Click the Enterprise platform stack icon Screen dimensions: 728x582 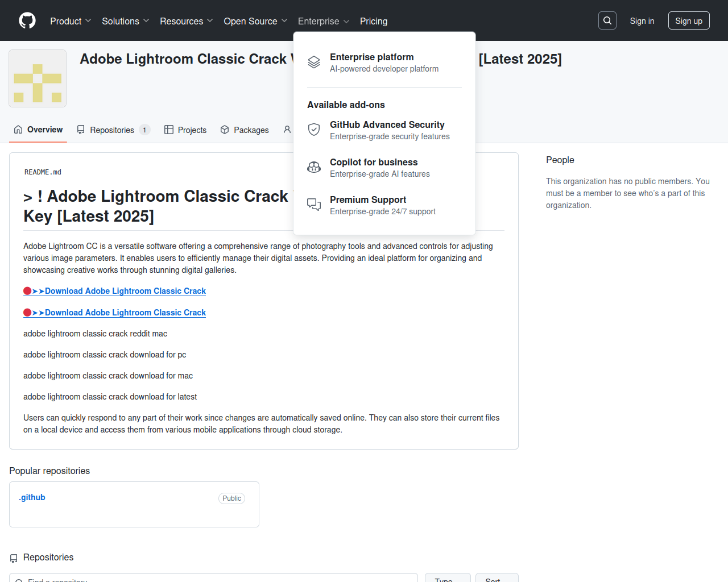[x=314, y=62]
